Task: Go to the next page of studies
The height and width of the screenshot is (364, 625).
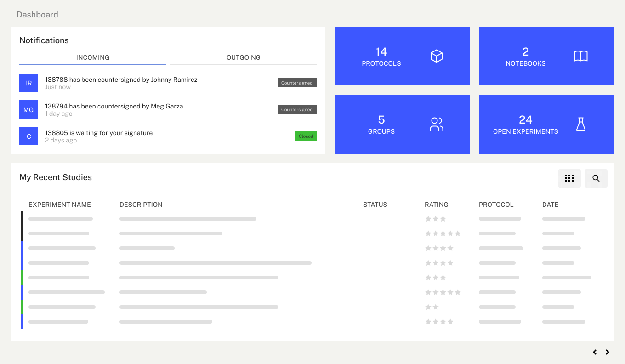Action: pyautogui.click(x=608, y=352)
